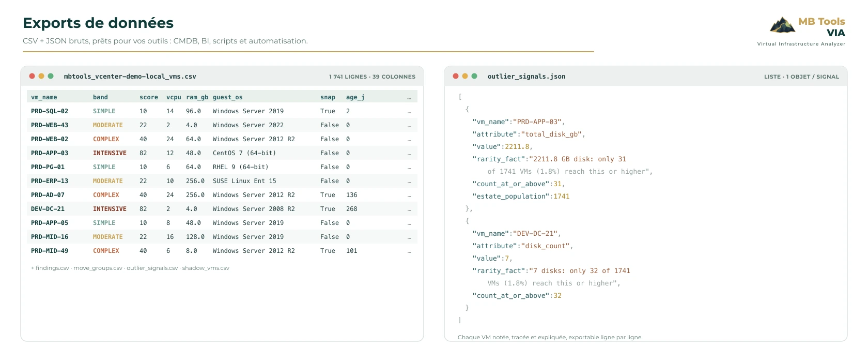Click the INTENSIVE band of PRD-APP-03
The image size is (868, 362).
pyautogui.click(x=110, y=153)
